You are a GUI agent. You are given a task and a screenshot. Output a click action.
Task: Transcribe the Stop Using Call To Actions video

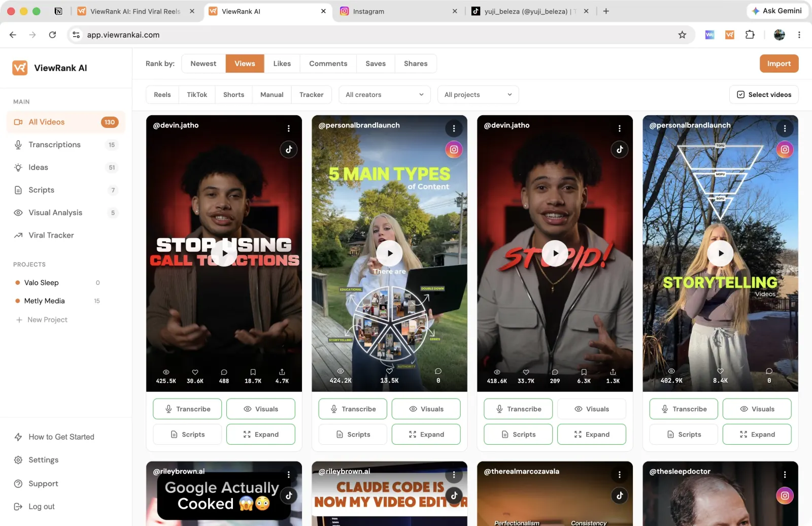point(187,409)
